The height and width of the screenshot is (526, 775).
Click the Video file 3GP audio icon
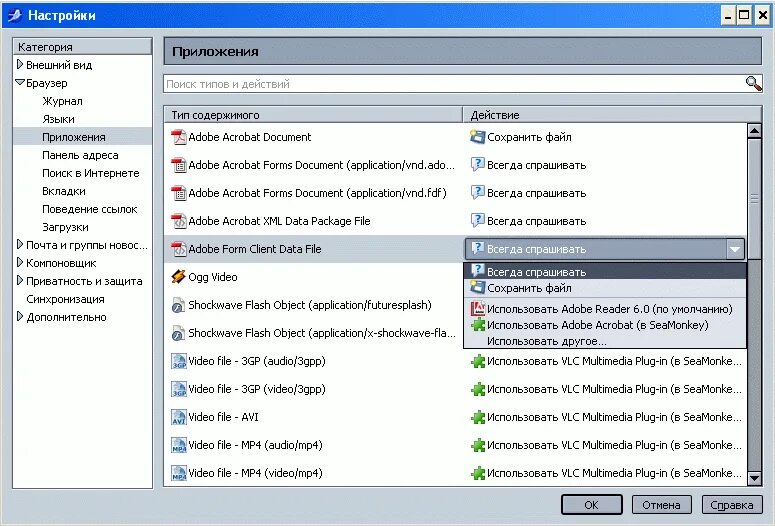click(178, 361)
